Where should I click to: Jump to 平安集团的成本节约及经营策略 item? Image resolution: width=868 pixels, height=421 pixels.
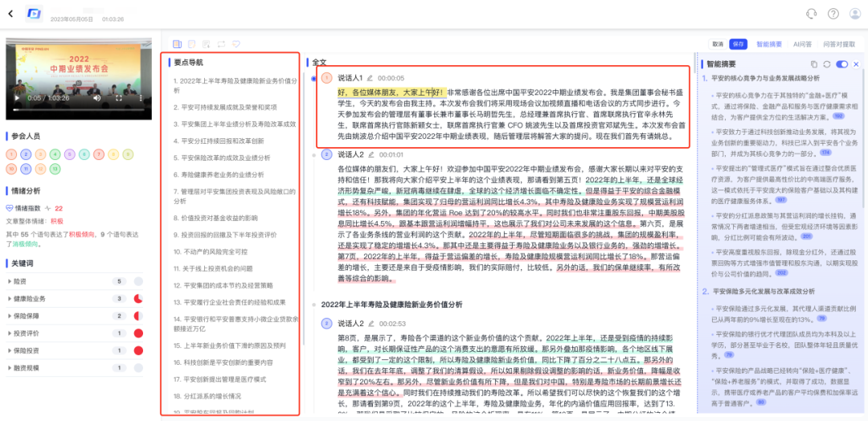(x=223, y=285)
